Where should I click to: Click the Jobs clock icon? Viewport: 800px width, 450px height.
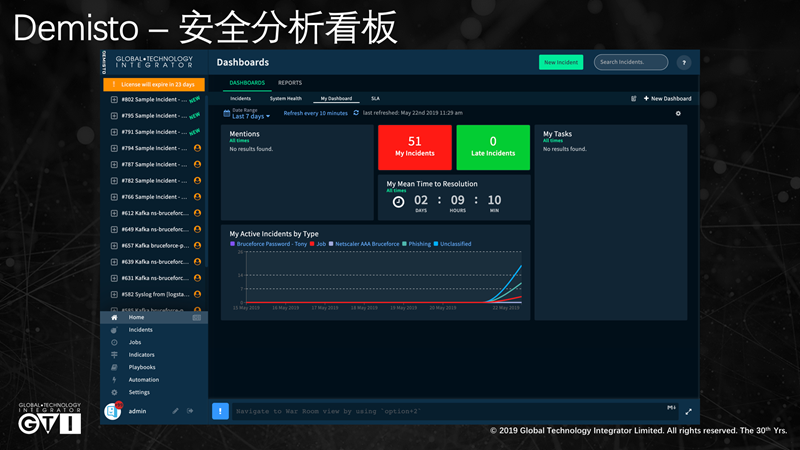click(114, 342)
